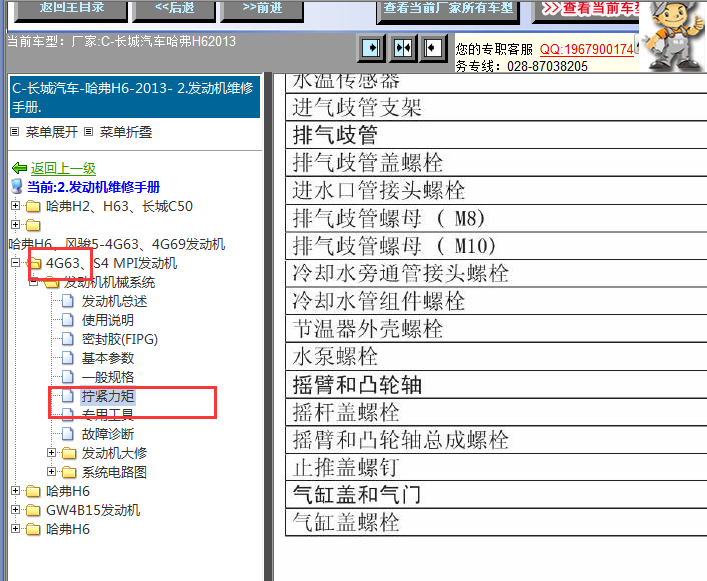
Task: Expand the GW4B15发动机 node
Action: (15, 509)
